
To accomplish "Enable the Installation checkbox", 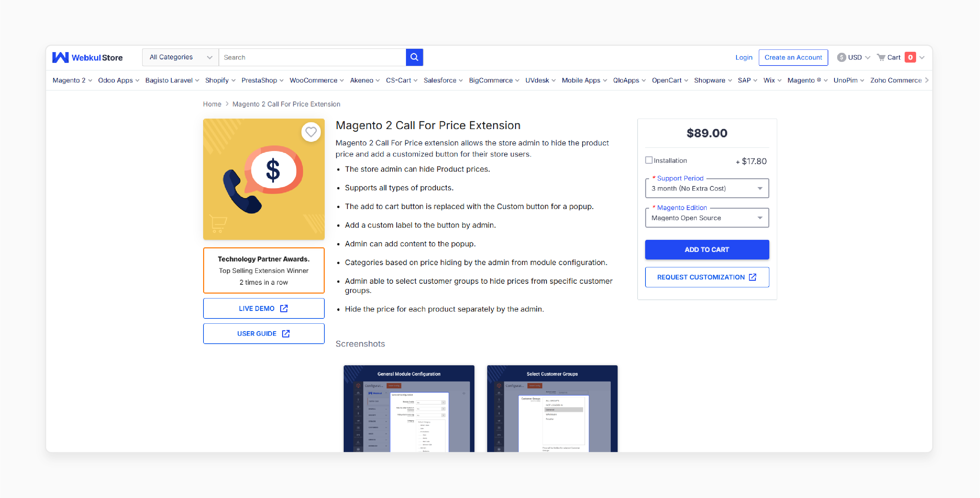I will click(649, 160).
